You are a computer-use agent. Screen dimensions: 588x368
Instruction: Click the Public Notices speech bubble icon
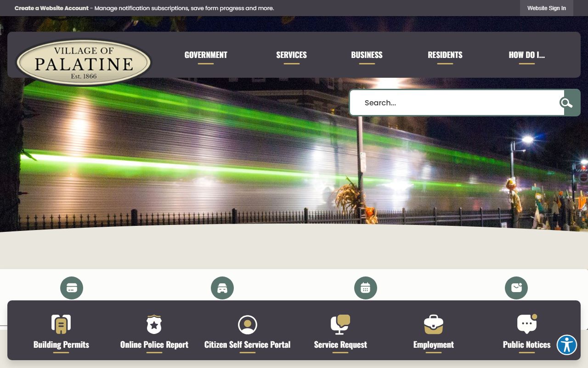point(527,324)
